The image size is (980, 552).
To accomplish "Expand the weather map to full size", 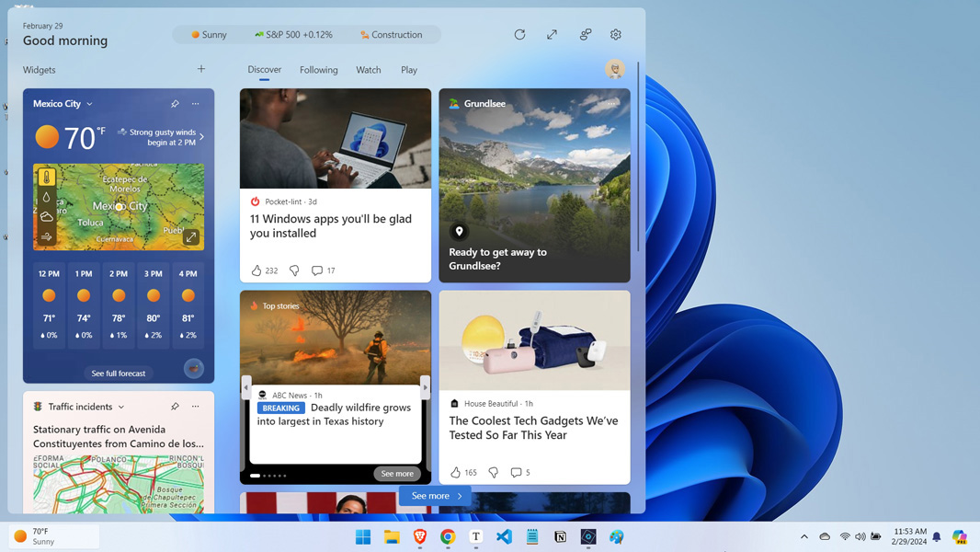I will [x=191, y=237].
